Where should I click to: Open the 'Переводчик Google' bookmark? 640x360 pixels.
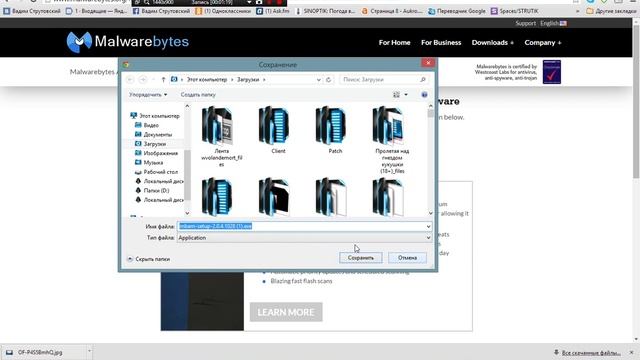pos(457,11)
